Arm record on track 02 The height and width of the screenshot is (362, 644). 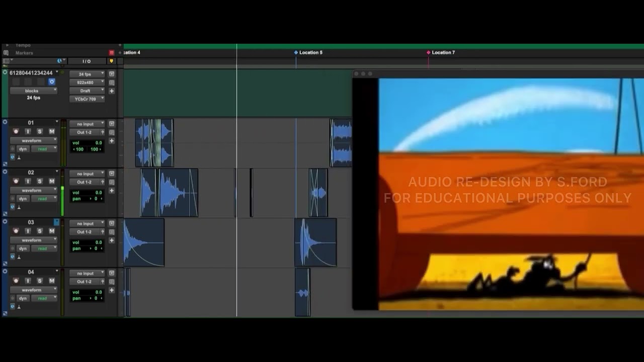(x=16, y=181)
